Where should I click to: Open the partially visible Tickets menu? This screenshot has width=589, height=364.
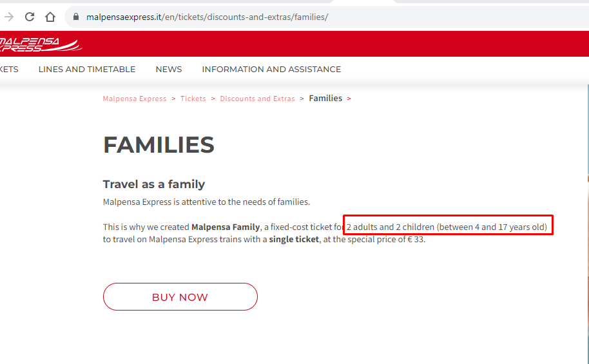9,69
